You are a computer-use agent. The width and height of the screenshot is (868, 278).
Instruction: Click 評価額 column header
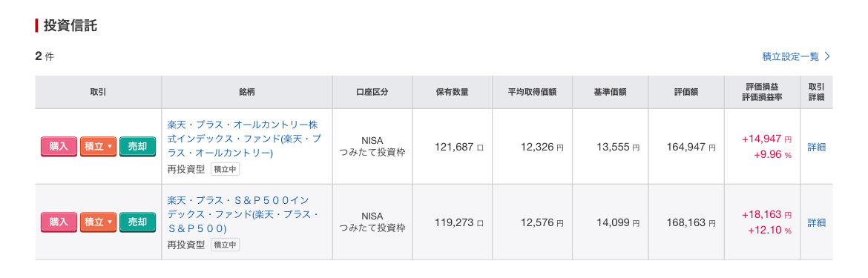(686, 93)
